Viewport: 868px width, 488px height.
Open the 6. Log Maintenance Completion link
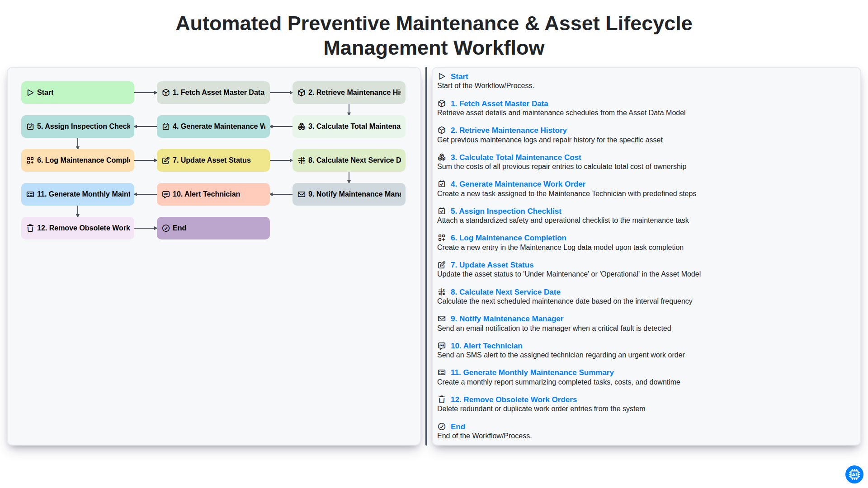[x=508, y=238]
